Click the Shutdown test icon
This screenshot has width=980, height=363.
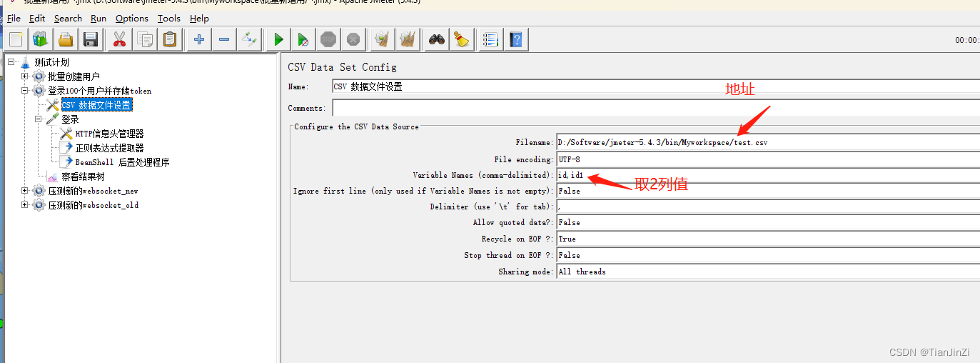coord(353,39)
